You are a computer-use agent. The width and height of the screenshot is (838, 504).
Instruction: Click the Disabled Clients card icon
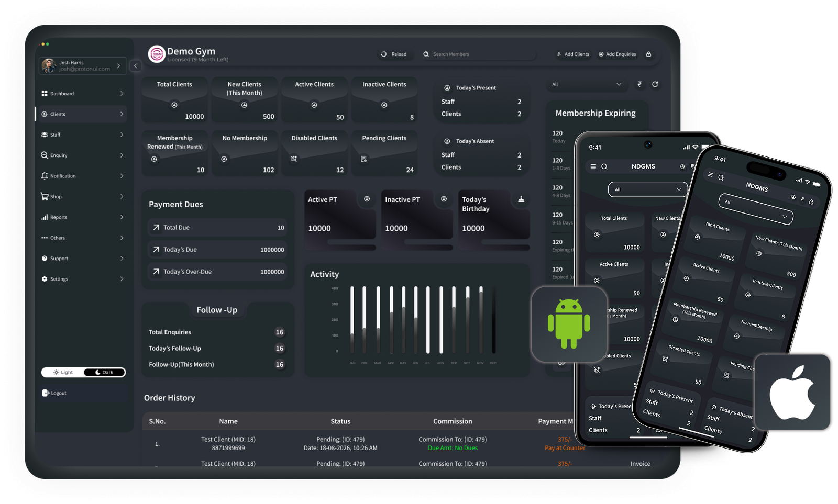(x=294, y=159)
